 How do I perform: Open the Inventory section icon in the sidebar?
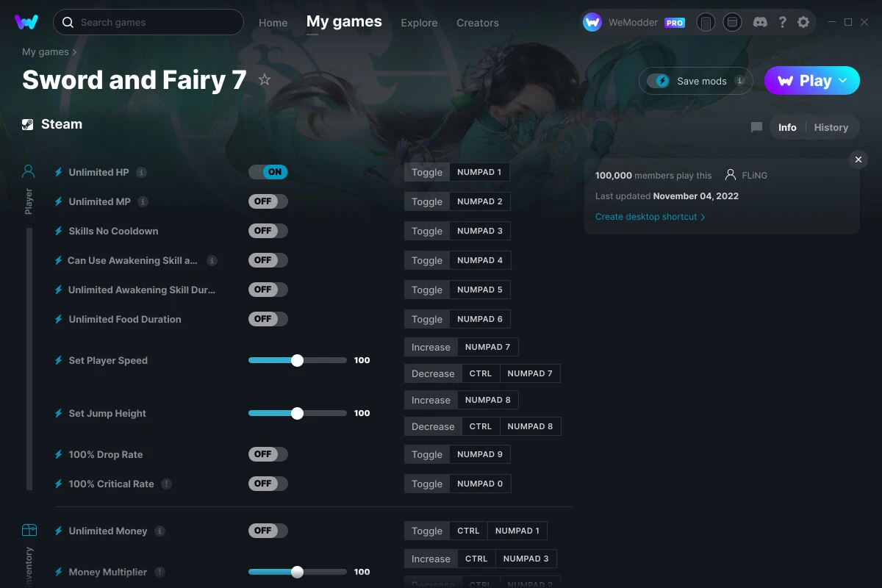29,529
